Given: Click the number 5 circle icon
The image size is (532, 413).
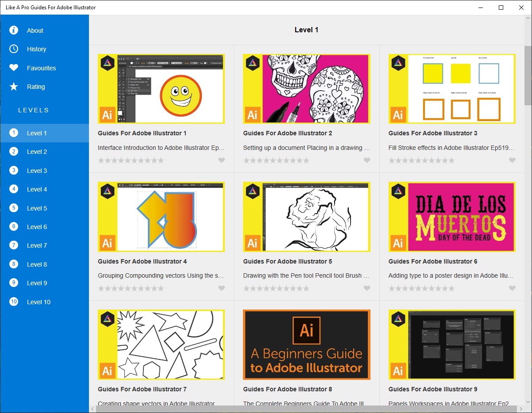Looking at the screenshot, I should [14, 208].
